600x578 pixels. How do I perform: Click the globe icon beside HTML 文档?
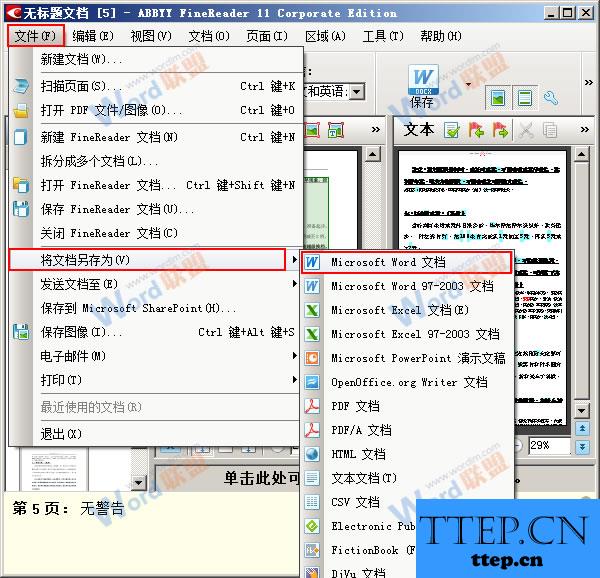(x=312, y=454)
